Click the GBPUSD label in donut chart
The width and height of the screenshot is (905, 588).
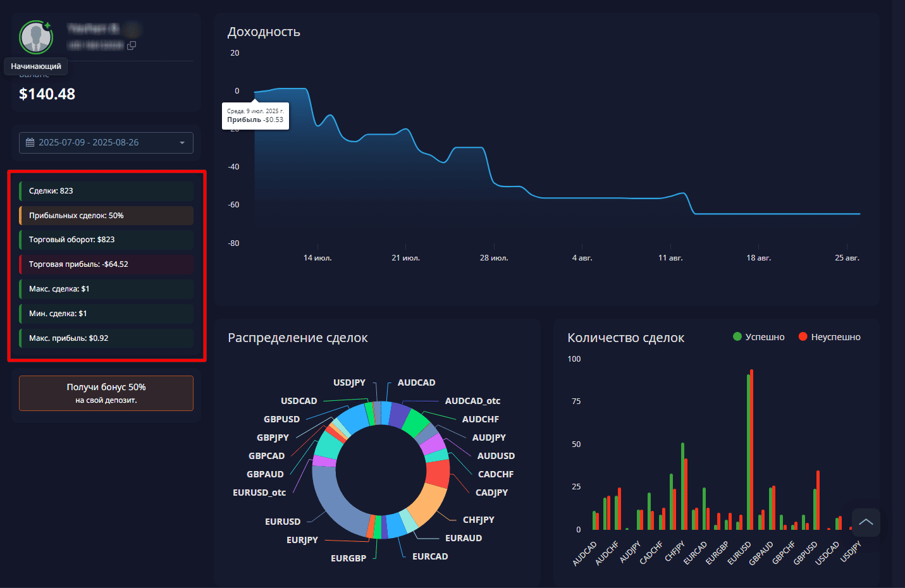pyautogui.click(x=281, y=419)
